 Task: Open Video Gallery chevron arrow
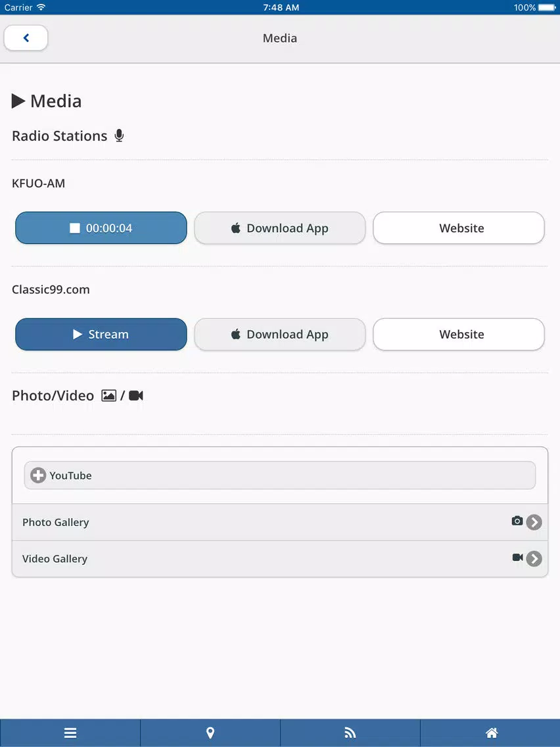(x=534, y=559)
